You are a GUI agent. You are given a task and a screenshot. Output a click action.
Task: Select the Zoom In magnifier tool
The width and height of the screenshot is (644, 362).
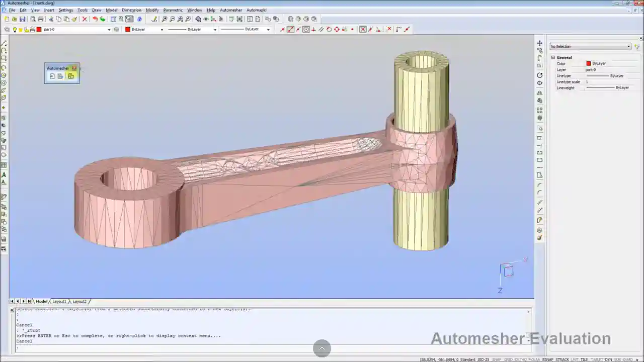point(164,19)
